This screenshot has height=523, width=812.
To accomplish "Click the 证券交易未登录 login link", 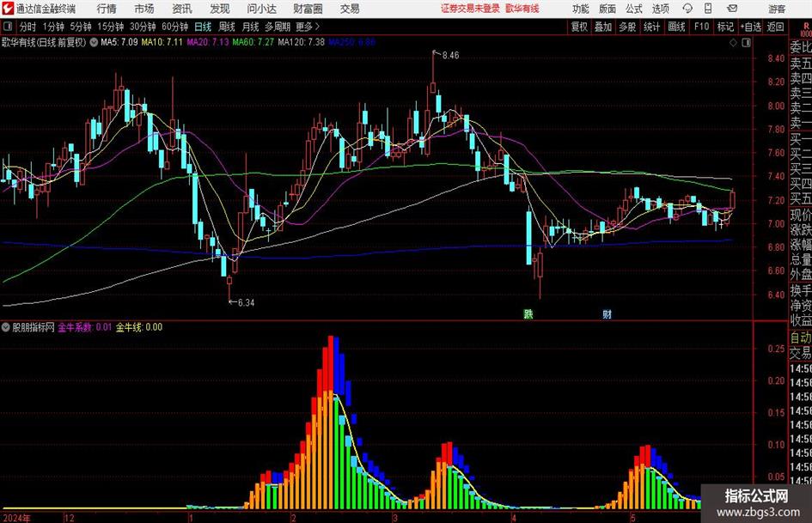I will pos(470,9).
